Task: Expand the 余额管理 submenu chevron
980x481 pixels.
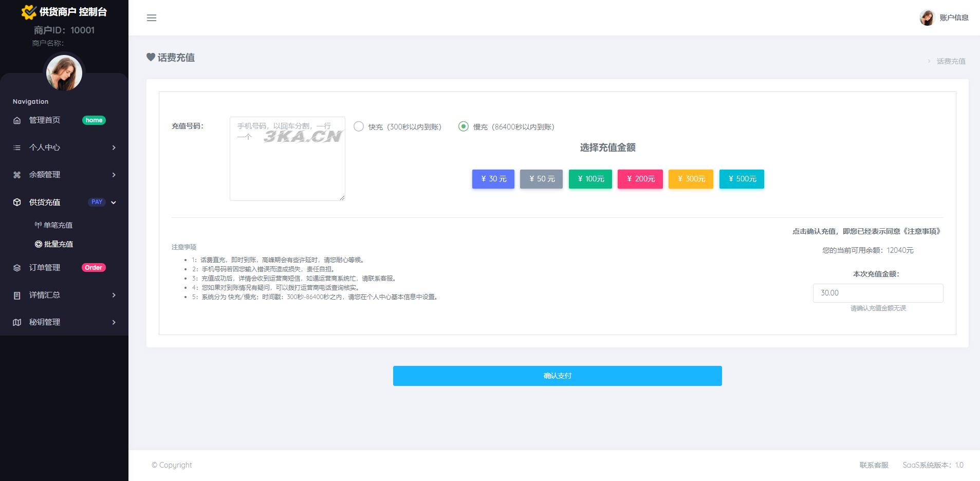Action: [114, 175]
